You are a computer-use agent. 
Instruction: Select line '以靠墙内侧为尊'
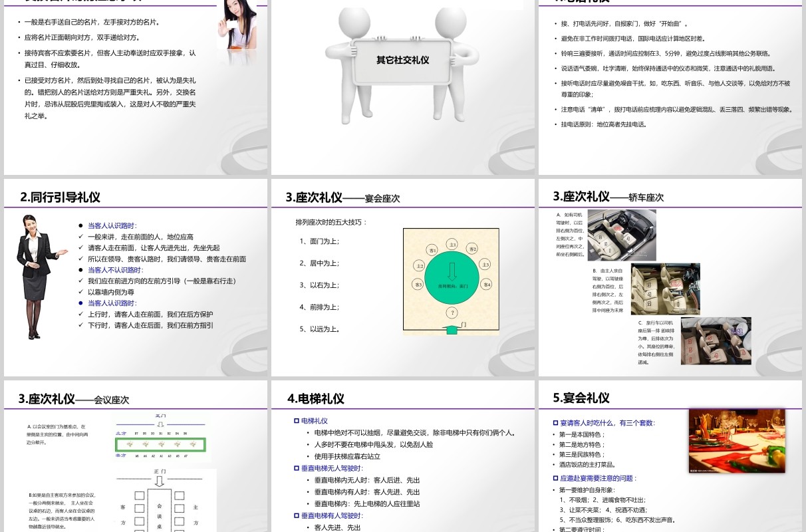(x=111, y=292)
